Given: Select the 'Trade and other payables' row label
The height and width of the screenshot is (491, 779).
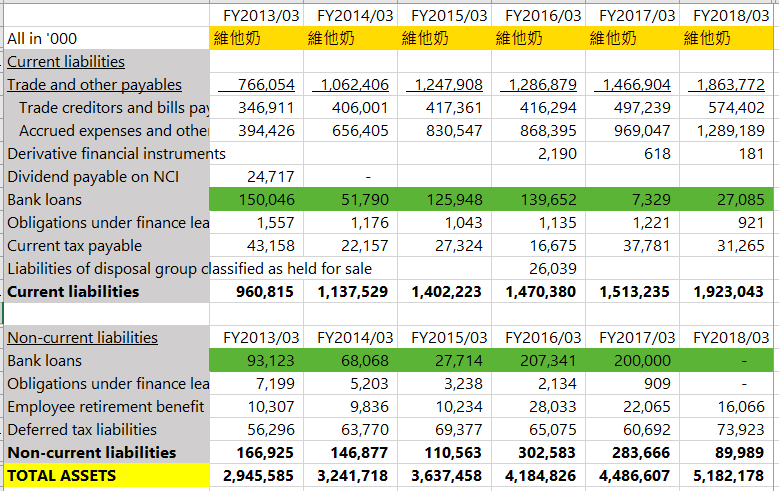Looking at the screenshot, I should pyautogui.click(x=107, y=84).
